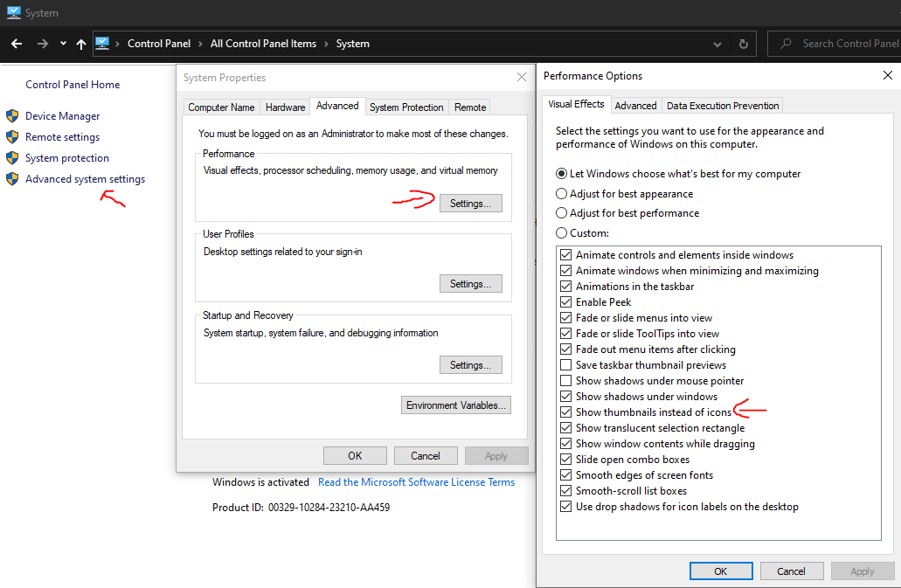Uncheck Smooth edges of screen fonts
This screenshot has height=588, width=901.
pyautogui.click(x=565, y=474)
